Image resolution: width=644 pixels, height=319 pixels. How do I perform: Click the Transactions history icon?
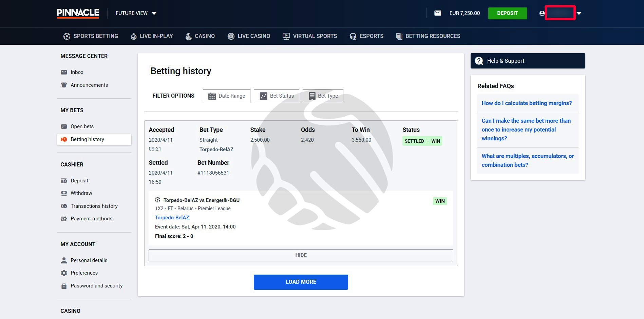pyautogui.click(x=64, y=206)
